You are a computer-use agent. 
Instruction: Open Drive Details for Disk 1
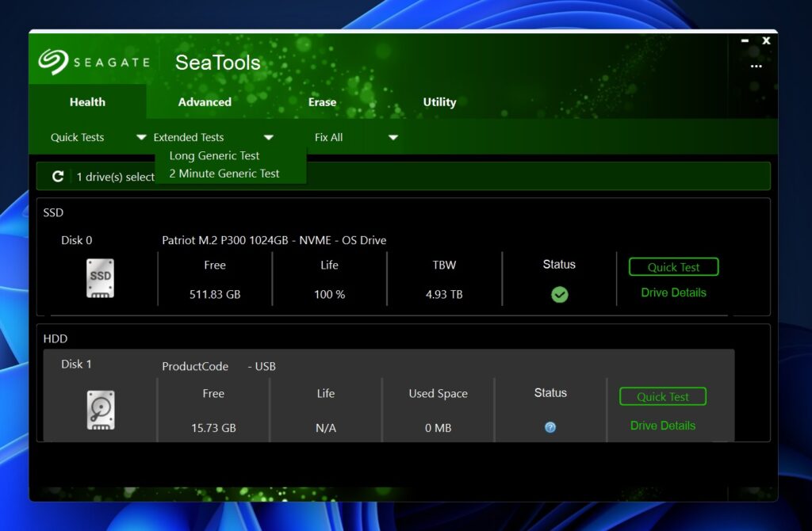tap(662, 426)
